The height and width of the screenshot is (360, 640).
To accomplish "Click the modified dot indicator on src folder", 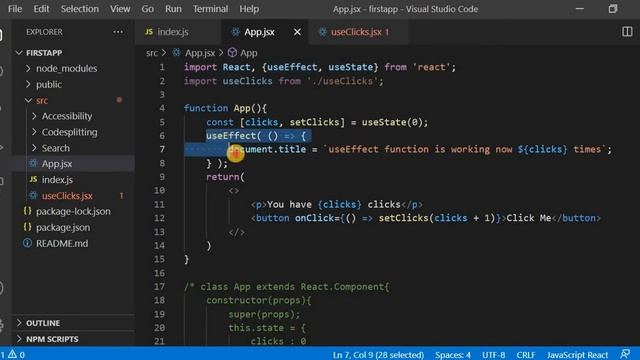I will tap(119, 100).
